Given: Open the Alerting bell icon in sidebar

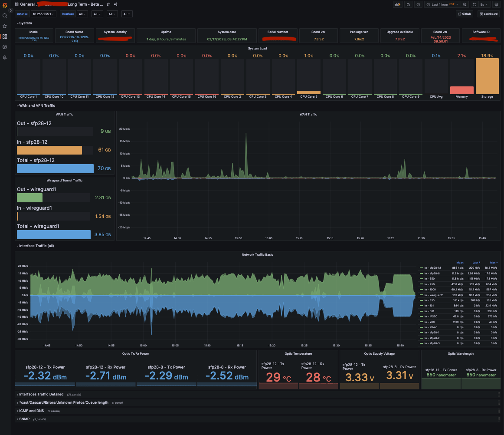Looking at the screenshot, I should (5, 57).
